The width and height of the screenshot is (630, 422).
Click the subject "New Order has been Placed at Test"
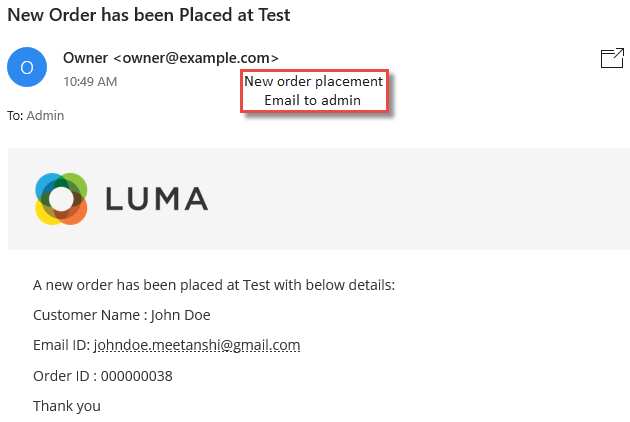[x=149, y=15]
